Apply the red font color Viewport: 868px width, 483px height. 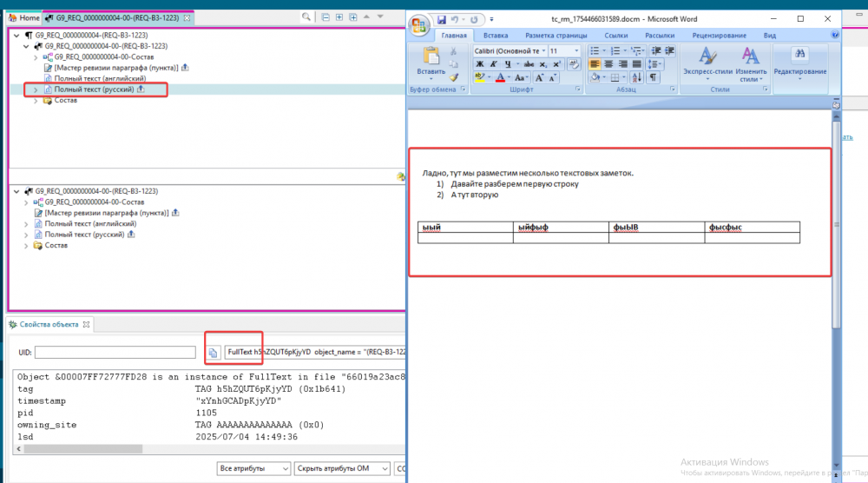coord(501,78)
